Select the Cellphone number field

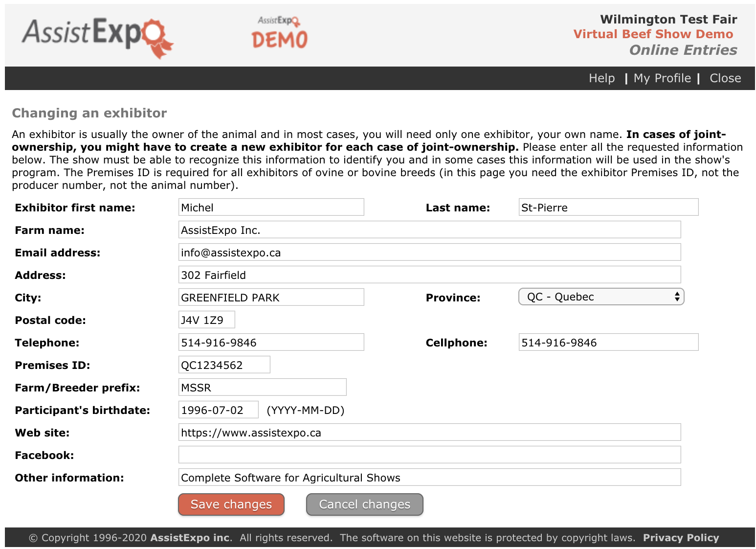click(x=608, y=343)
